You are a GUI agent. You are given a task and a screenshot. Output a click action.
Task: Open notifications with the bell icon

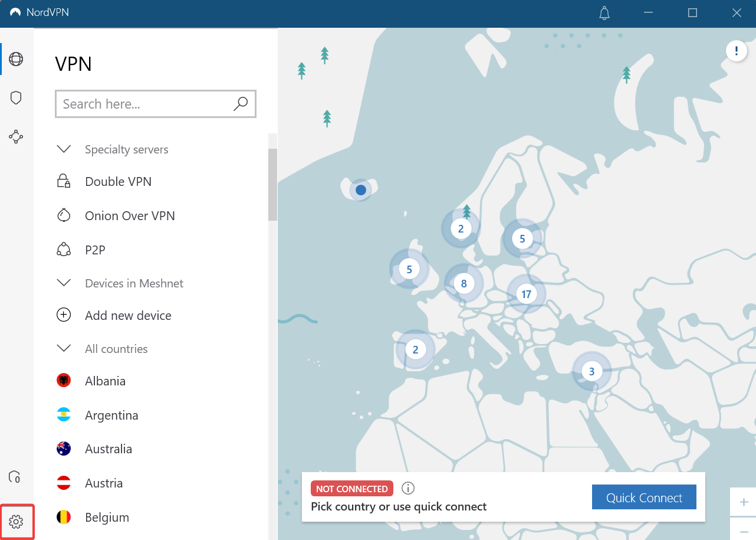(x=604, y=12)
